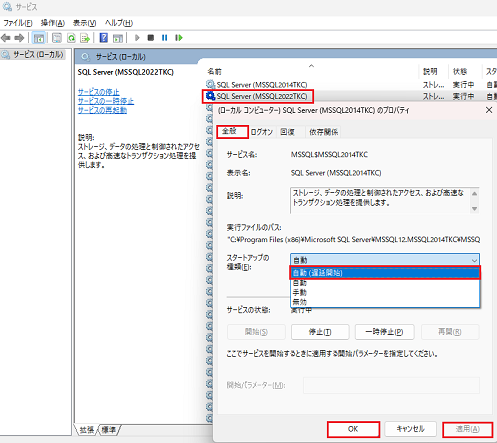This screenshot has height=443, width=497.
Task: Open the 表示(V) menu
Action: [85, 23]
